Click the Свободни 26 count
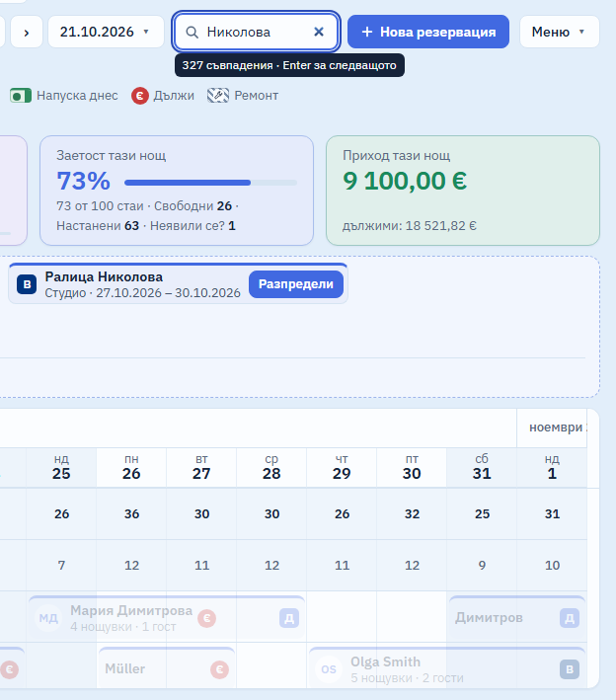This screenshot has width=616, height=700. click(192, 206)
